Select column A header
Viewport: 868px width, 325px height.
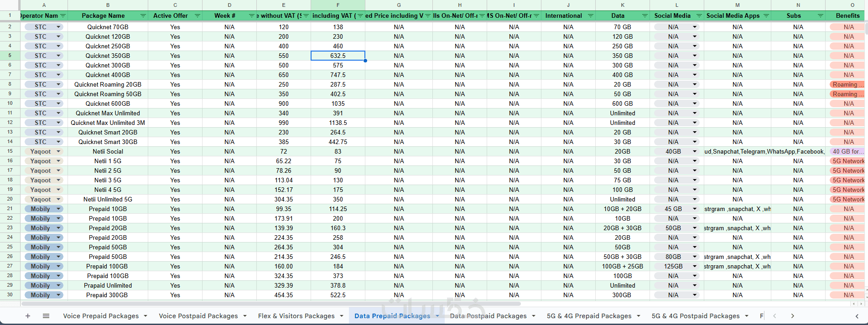44,5
